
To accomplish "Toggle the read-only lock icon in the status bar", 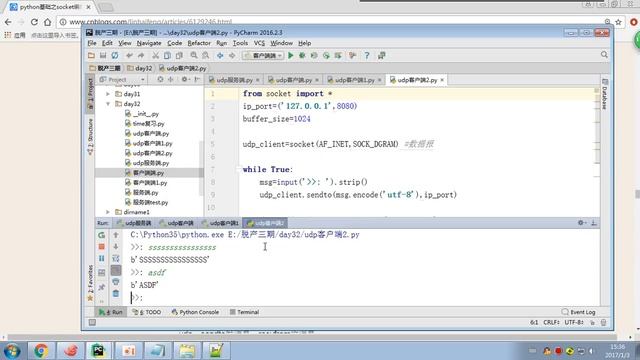I will coord(592,322).
